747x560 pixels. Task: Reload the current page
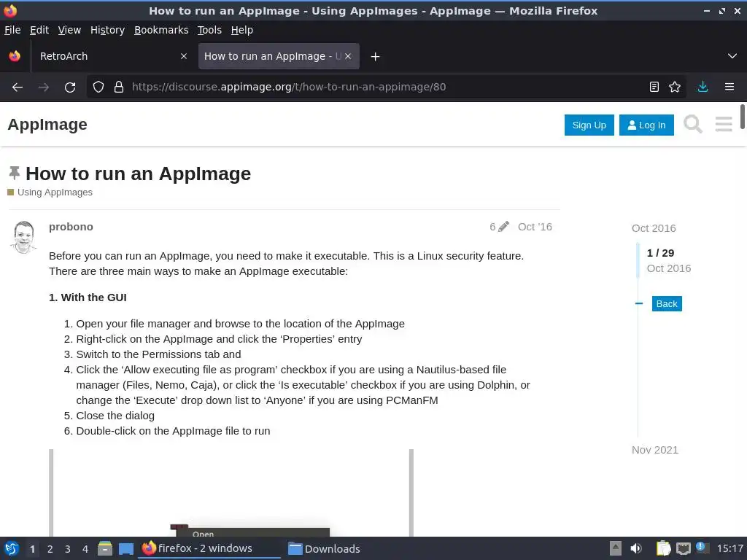pos(70,87)
